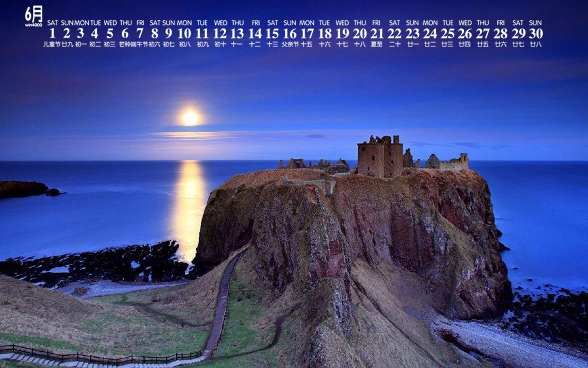Click date 20 Thursday

(x=360, y=33)
